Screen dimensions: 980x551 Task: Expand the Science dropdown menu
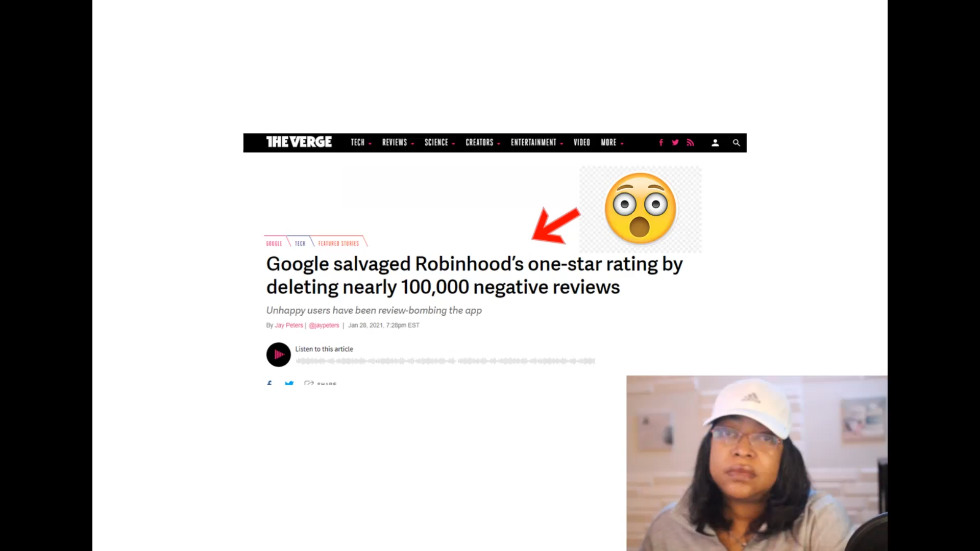(x=439, y=143)
